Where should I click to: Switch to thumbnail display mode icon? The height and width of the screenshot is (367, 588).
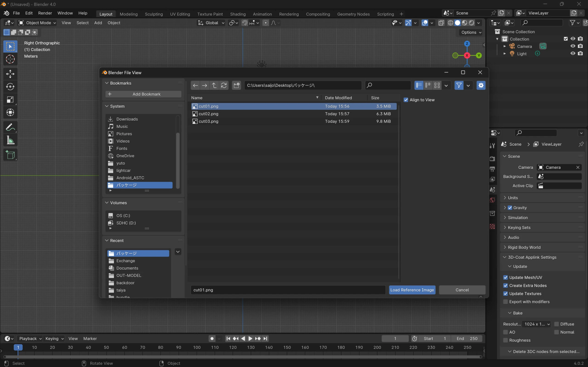coord(437,85)
